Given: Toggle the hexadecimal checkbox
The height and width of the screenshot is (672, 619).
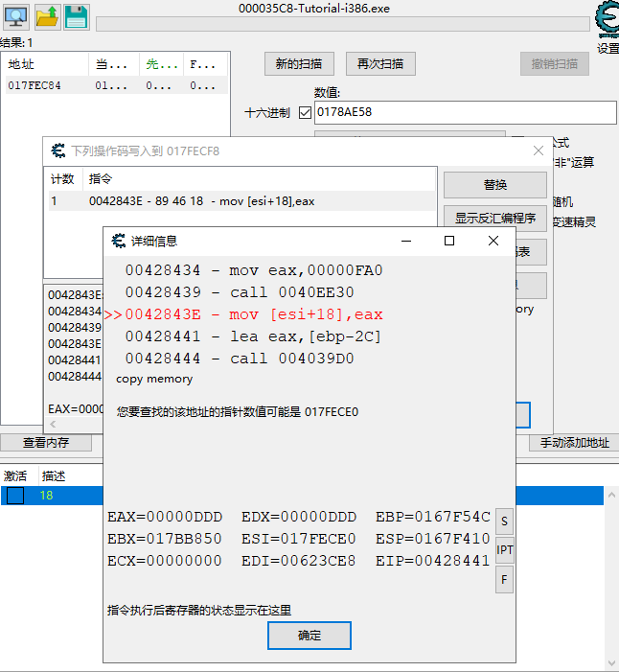Looking at the screenshot, I should click(x=305, y=113).
